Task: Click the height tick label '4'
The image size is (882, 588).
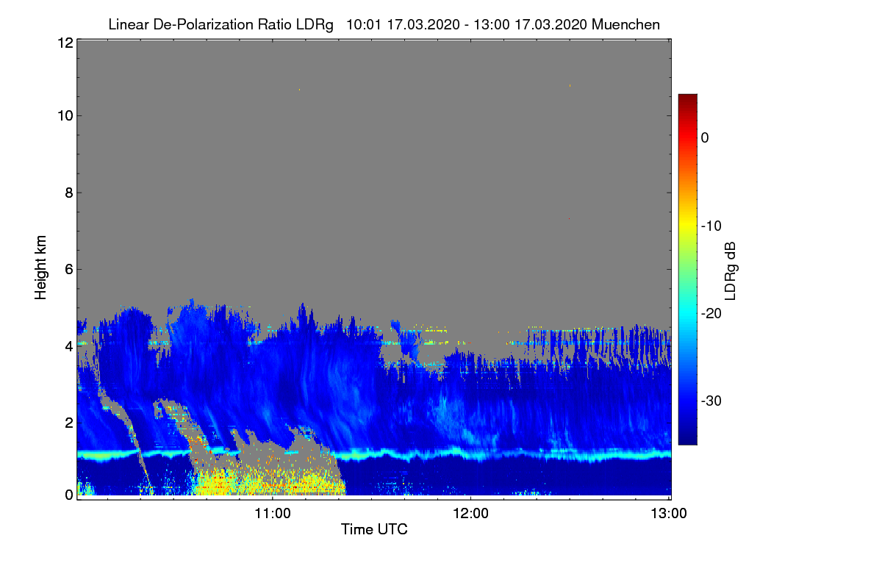Action: point(68,345)
